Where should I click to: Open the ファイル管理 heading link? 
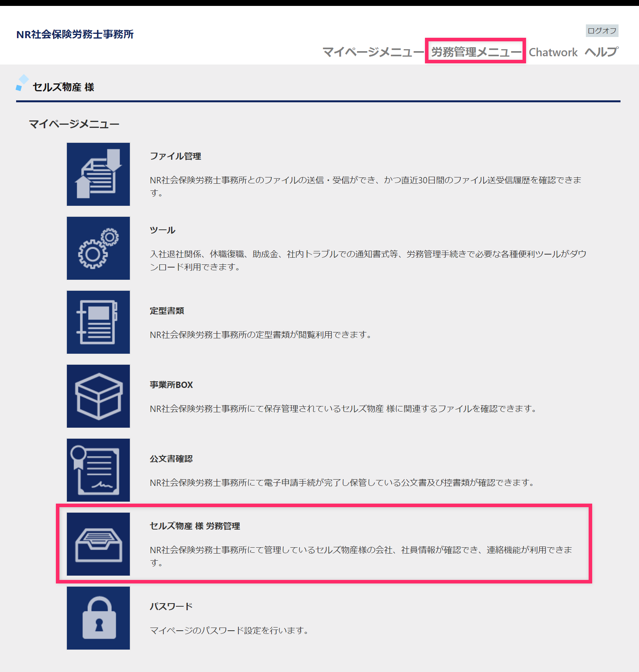tap(175, 156)
